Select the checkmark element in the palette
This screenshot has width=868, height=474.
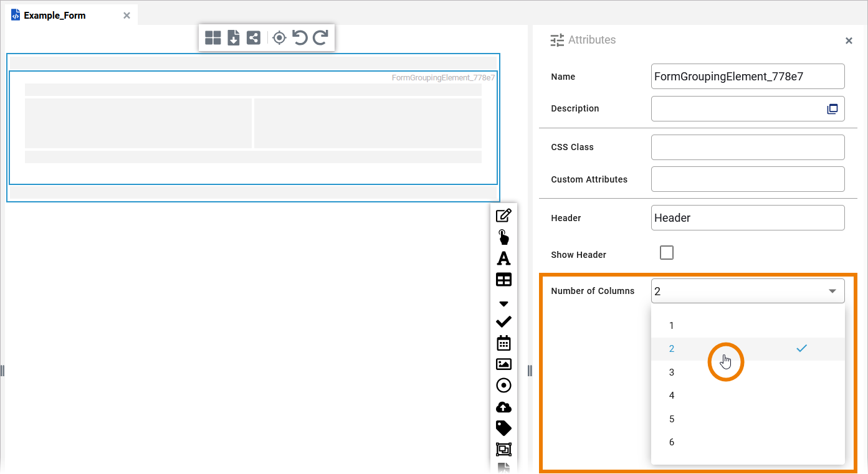coord(503,321)
